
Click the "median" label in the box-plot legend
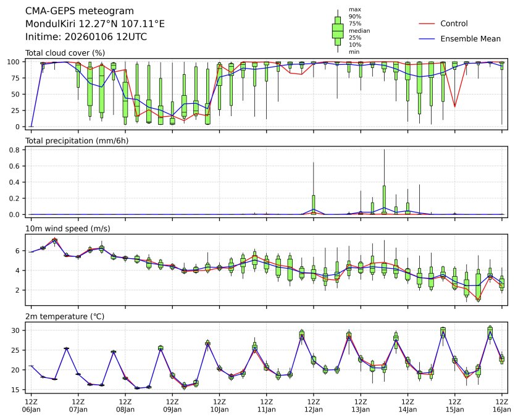pos(359,30)
